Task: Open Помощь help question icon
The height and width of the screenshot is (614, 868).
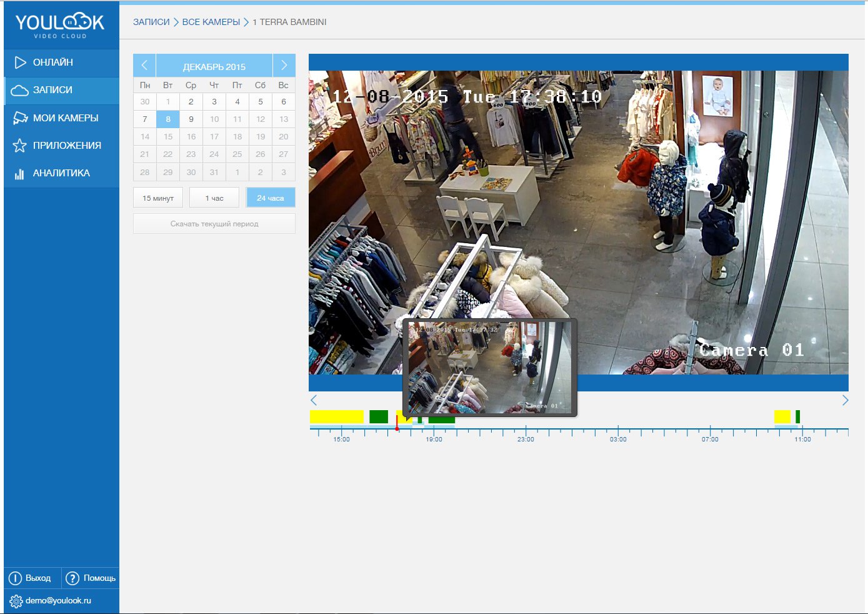Action: click(x=72, y=578)
